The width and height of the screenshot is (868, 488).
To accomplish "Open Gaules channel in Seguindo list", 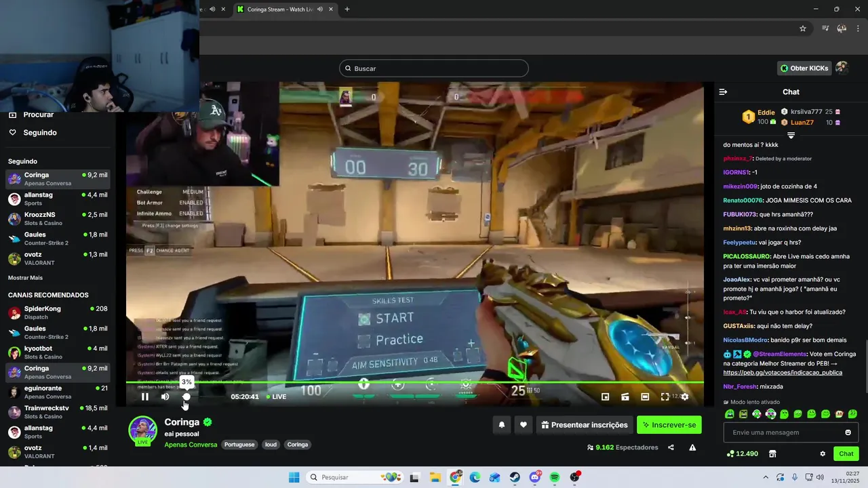I will [58, 238].
